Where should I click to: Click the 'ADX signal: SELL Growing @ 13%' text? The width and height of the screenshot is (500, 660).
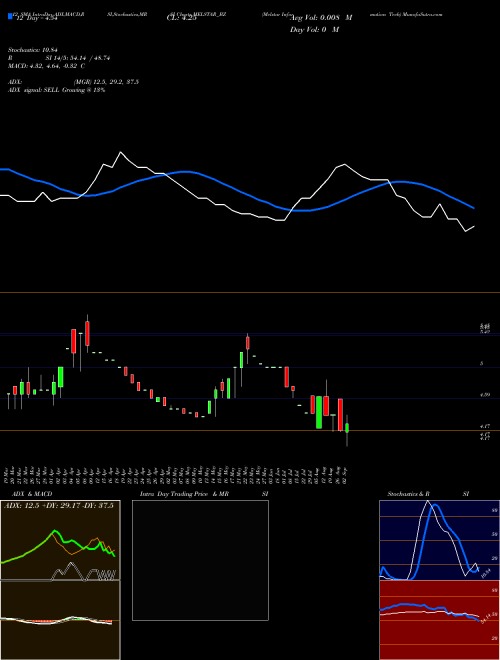click(x=56, y=90)
